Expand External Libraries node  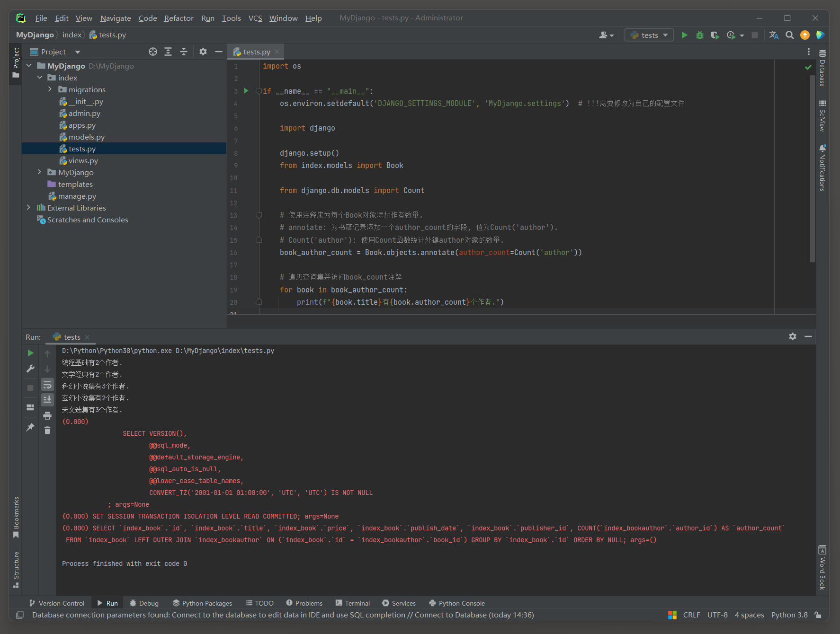pos(29,208)
